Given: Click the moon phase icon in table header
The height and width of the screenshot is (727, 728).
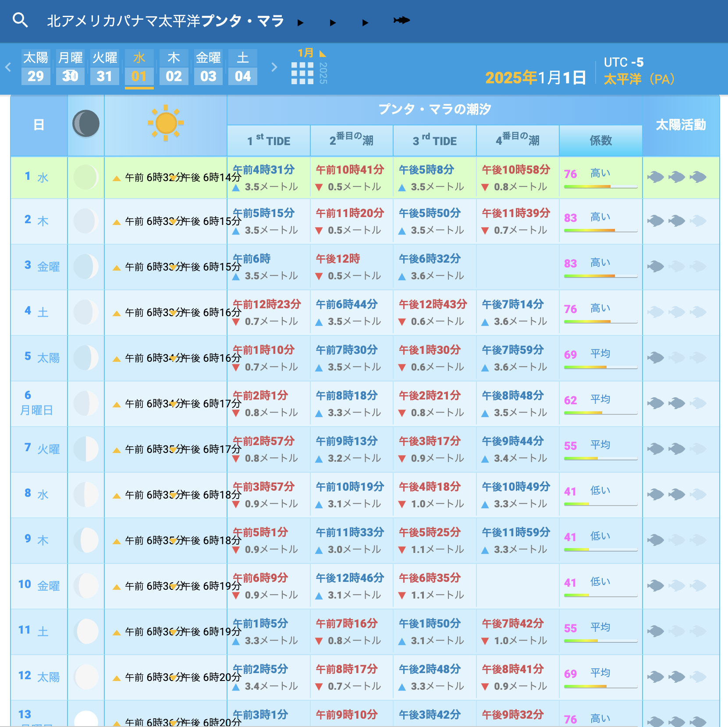Looking at the screenshot, I should tap(86, 124).
